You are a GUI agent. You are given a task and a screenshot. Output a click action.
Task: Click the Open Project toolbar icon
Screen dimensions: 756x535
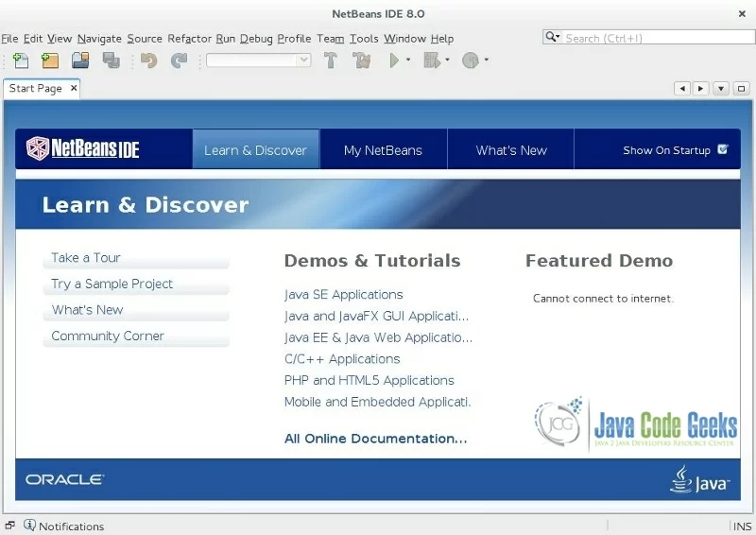(x=80, y=60)
